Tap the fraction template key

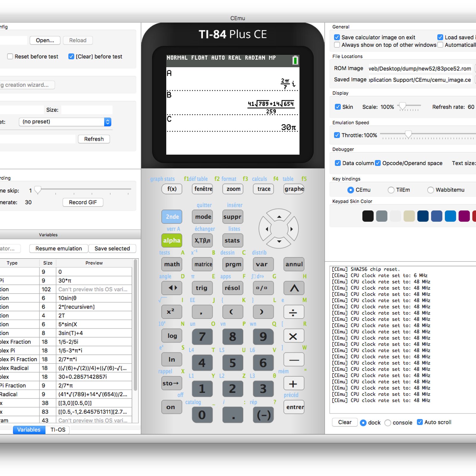(263, 288)
